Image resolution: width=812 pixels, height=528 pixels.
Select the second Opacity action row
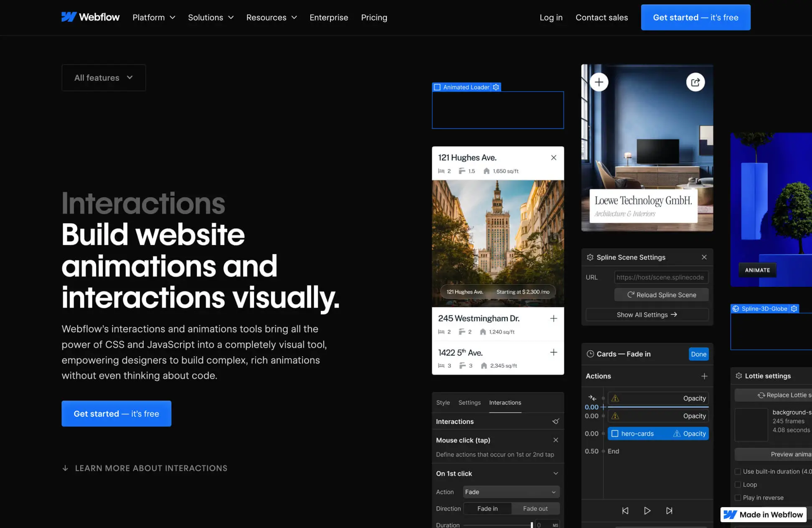click(x=658, y=416)
